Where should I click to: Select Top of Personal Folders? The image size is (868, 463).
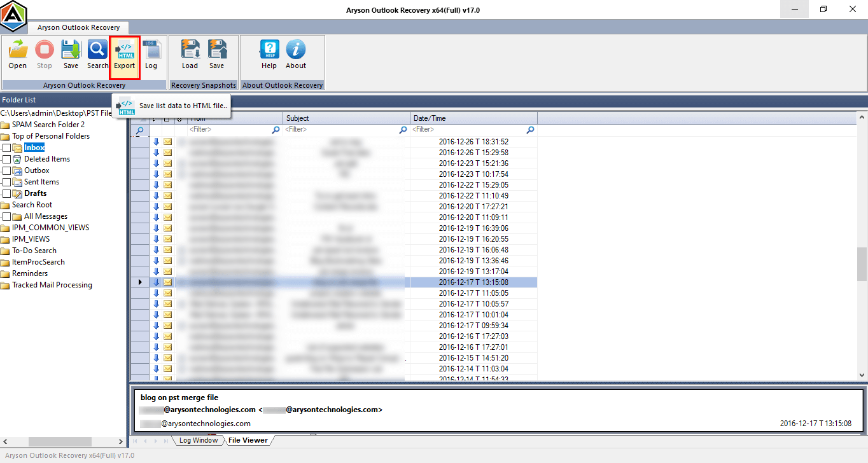tap(51, 136)
